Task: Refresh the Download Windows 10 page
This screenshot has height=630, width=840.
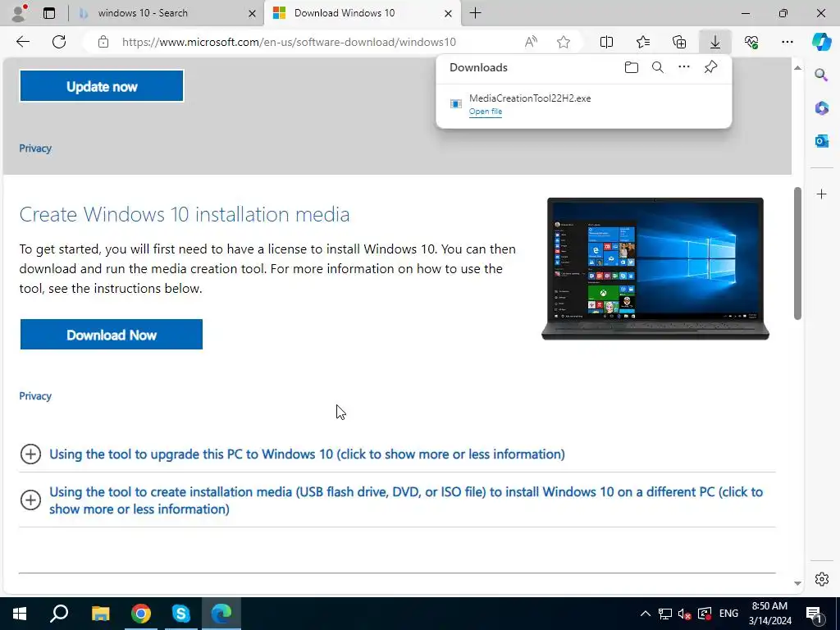Action: (59, 42)
